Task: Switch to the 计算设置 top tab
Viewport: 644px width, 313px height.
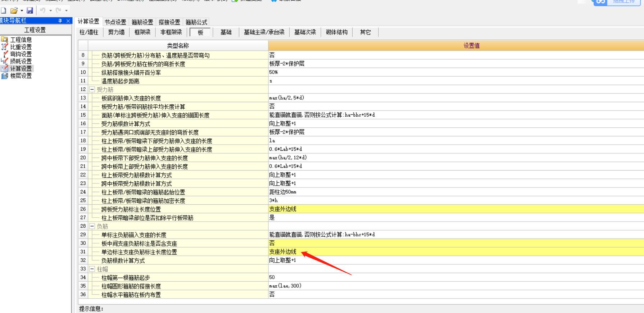Action: click(x=89, y=22)
